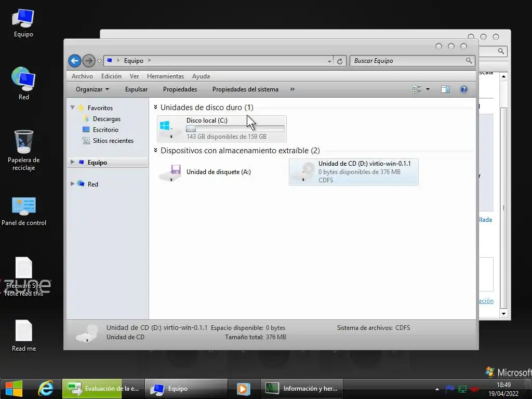Open the Freeware Sys Note file icon
This screenshot has height=399, width=532.
tap(24, 276)
